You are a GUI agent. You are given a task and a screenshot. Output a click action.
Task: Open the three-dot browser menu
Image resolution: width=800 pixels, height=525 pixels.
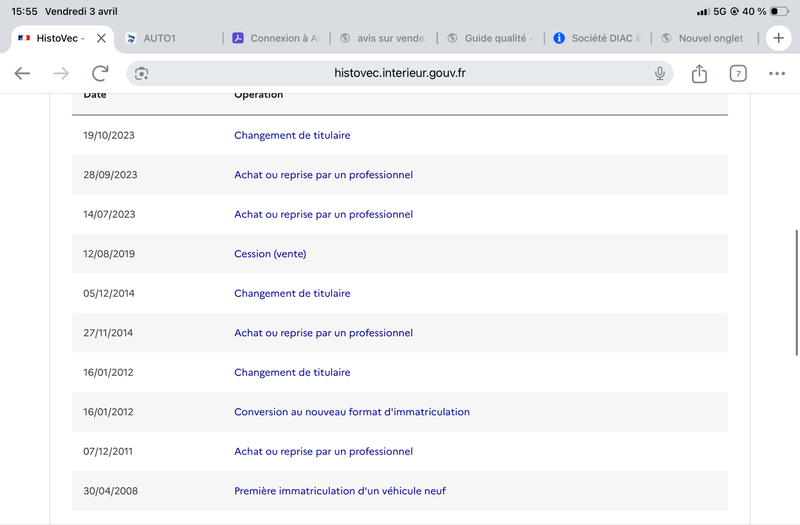tap(777, 73)
